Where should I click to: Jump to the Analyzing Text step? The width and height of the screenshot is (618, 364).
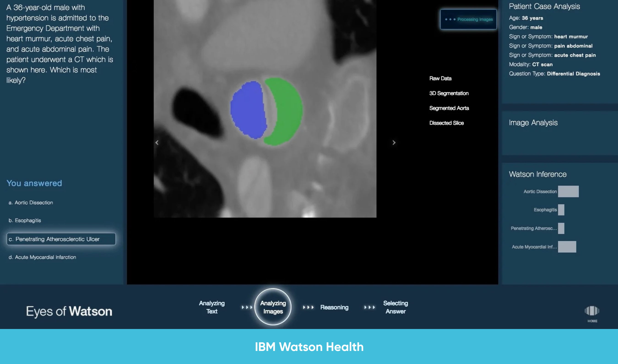pyautogui.click(x=212, y=307)
